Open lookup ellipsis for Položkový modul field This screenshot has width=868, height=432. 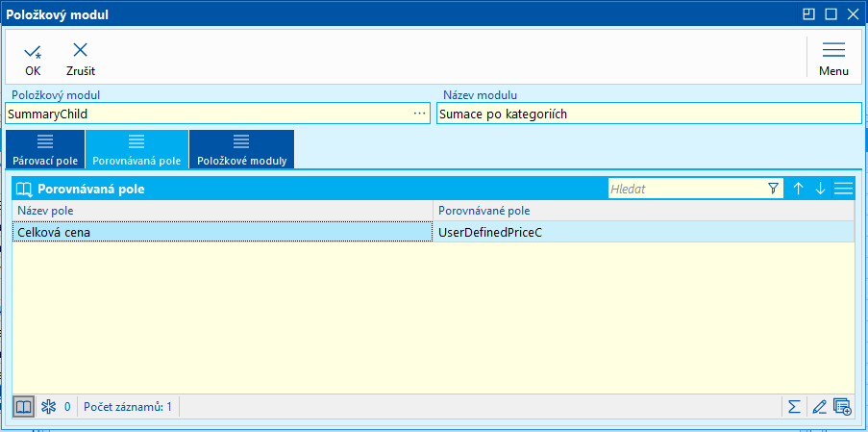pyautogui.click(x=420, y=114)
